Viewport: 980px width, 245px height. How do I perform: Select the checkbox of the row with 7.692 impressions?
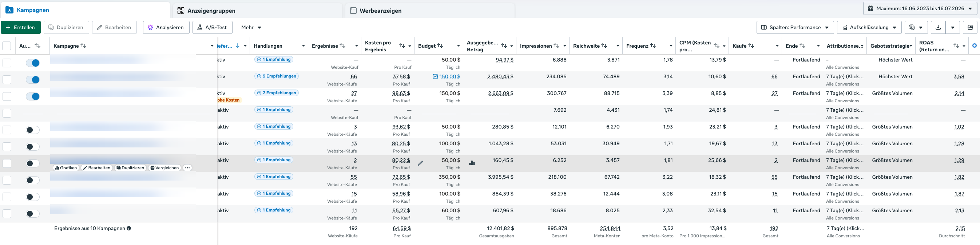point(7,113)
